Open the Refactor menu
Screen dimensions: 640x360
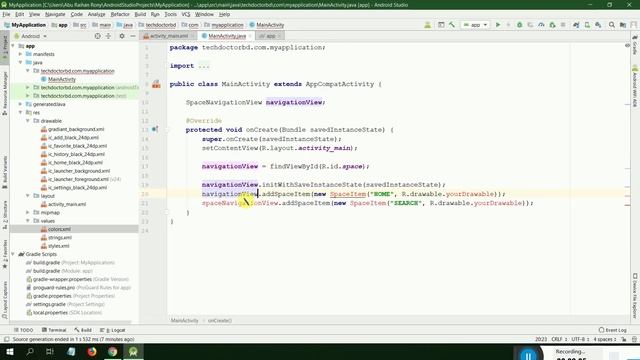coord(120,14)
